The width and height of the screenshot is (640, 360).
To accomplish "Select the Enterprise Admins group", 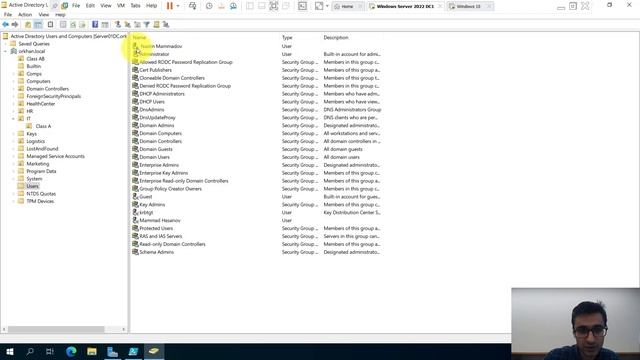I will [159, 165].
